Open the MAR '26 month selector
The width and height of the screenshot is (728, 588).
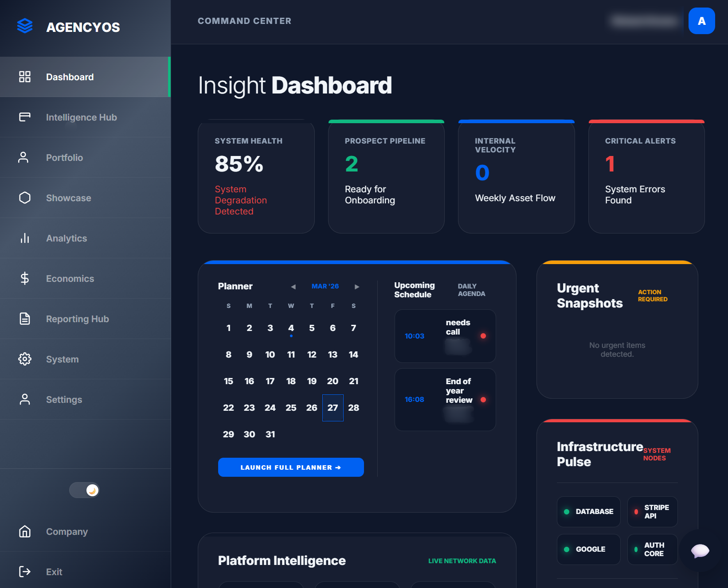(x=325, y=286)
